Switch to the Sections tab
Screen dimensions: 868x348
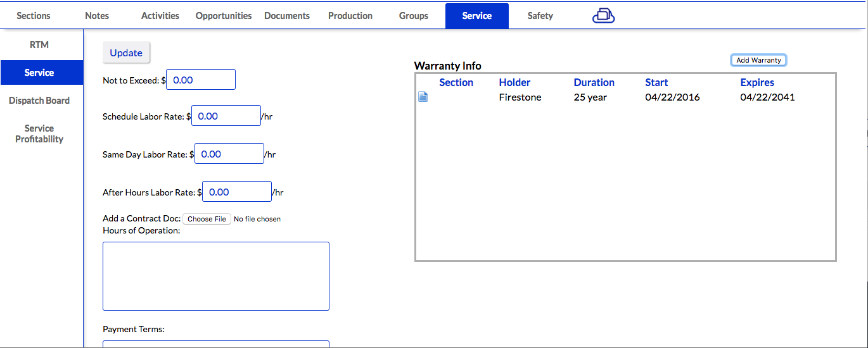(x=33, y=16)
